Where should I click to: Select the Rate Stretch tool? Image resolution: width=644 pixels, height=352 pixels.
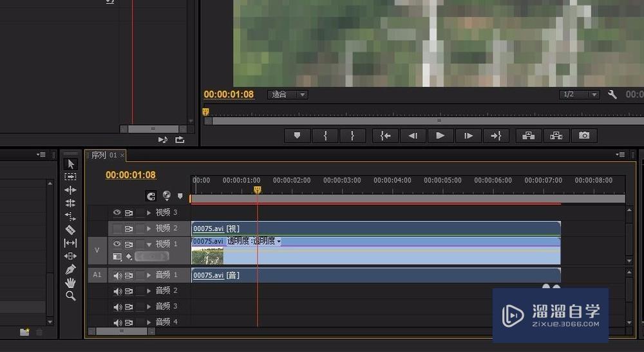pyautogui.click(x=70, y=217)
